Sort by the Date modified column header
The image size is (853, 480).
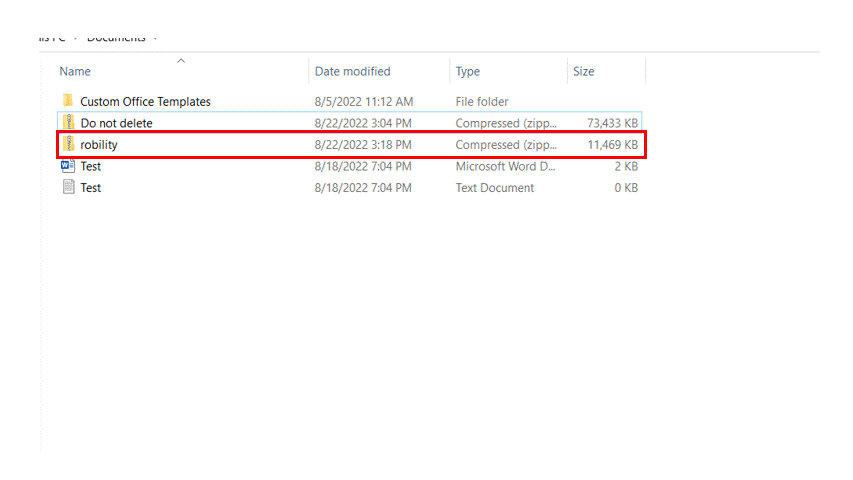coord(352,72)
